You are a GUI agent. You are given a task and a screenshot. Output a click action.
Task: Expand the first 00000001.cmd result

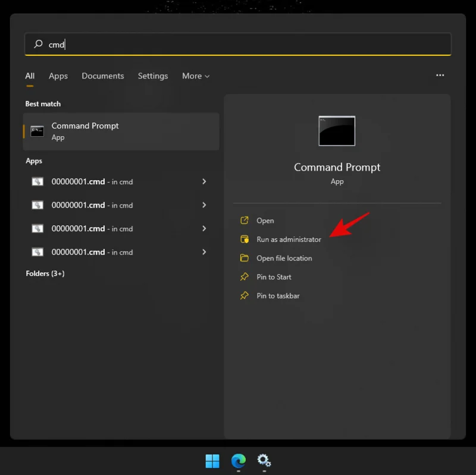(204, 181)
